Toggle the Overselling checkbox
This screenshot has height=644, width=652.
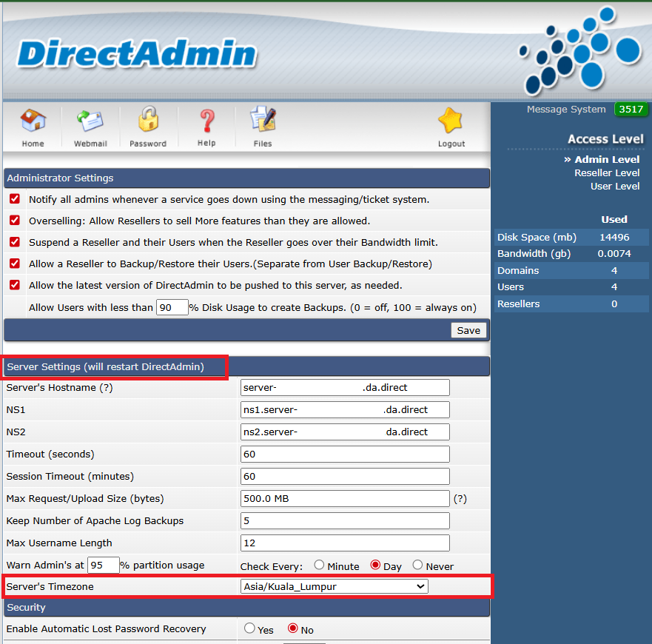(x=15, y=220)
